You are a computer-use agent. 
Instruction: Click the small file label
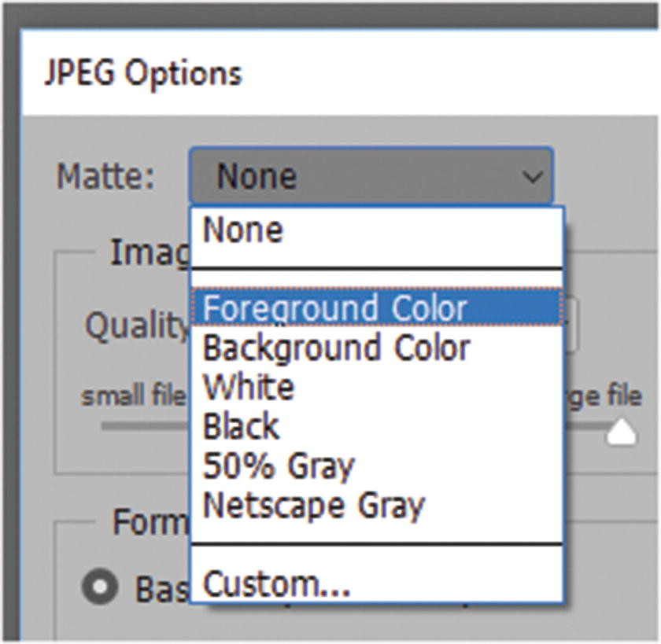tap(132, 397)
